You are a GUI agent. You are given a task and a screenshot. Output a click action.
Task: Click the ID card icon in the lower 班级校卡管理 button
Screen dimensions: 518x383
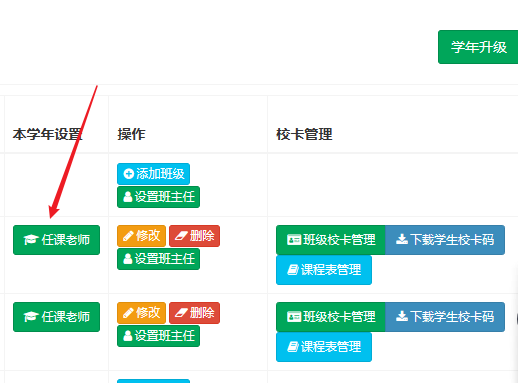294,317
